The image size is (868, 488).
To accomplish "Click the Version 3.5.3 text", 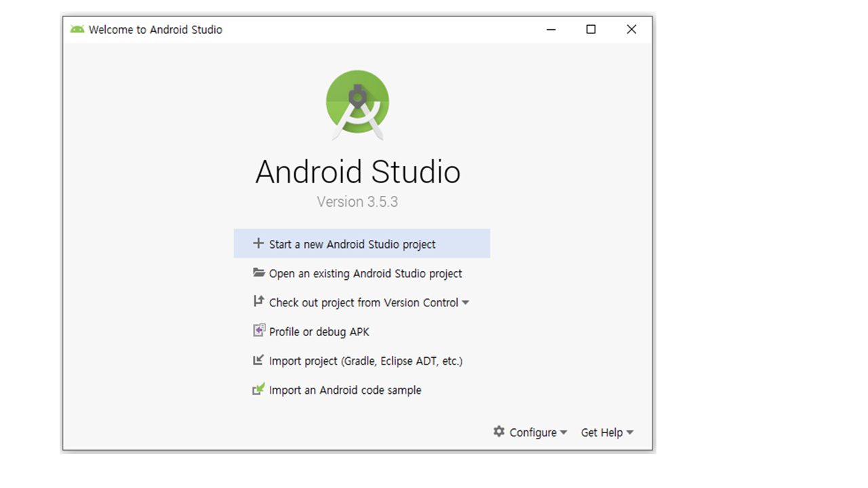I will click(357, 201).
